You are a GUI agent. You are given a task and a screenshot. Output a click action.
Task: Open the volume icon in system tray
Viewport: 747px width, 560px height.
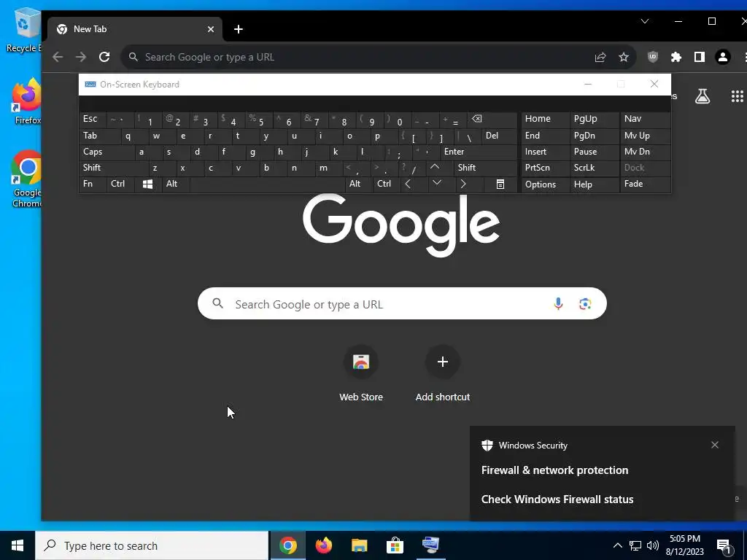(x=653, y=545)
